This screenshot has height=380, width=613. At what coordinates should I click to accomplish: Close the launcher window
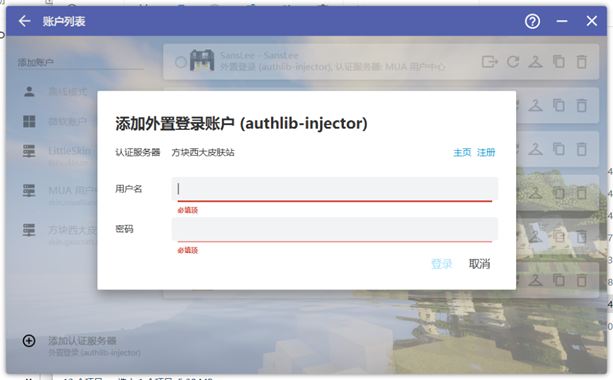(x=591, y=21)
